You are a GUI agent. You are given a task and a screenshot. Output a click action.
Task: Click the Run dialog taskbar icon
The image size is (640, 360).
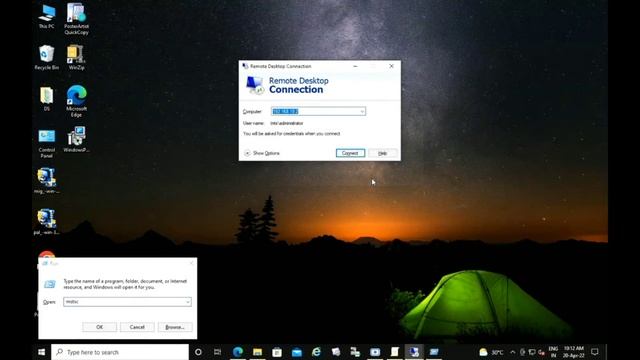click(x=433, y=352)
